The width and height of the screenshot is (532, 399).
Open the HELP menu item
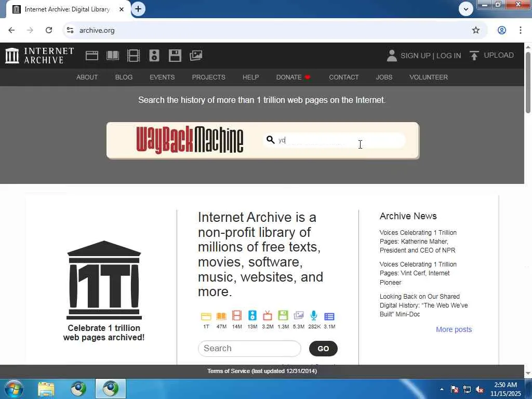[251, 77]
